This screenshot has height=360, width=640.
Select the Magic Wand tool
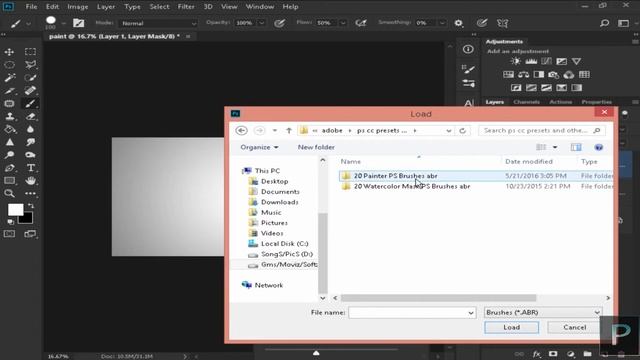[x=9, y=78]
